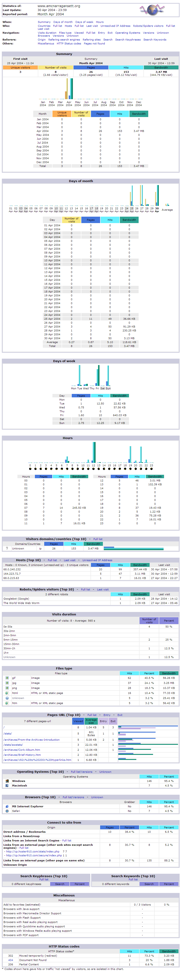Image resolution: width=181 pixels, height=980 pixels.
Task: Click the Safari browser icon
Action: coord(7,811)
